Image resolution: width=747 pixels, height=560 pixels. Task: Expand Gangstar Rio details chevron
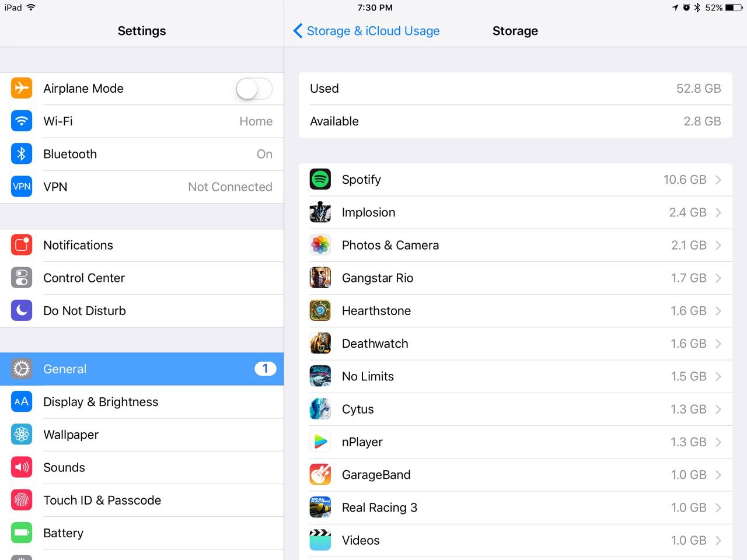click(x=718, y=278)
